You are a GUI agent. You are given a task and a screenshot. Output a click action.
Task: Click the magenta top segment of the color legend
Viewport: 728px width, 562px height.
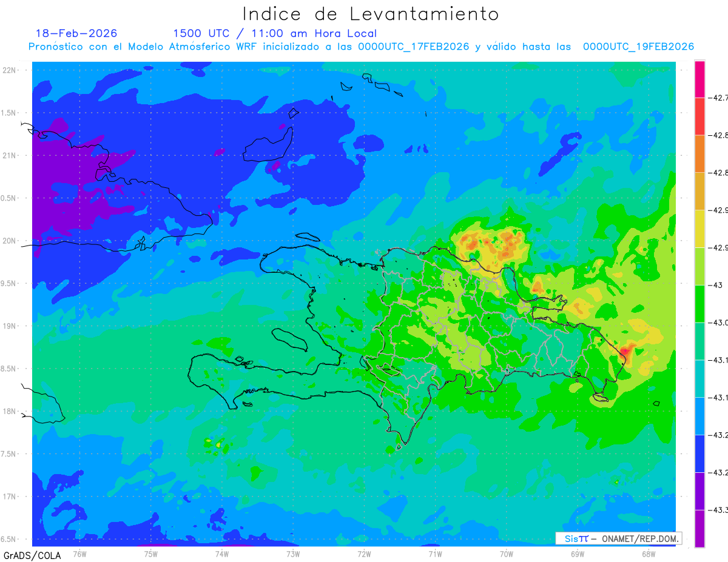pos(699,79)
